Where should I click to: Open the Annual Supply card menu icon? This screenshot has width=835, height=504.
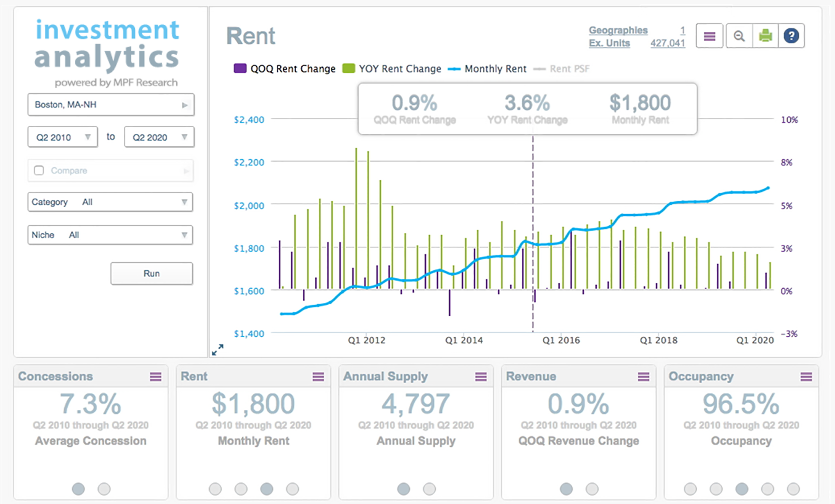481,377
